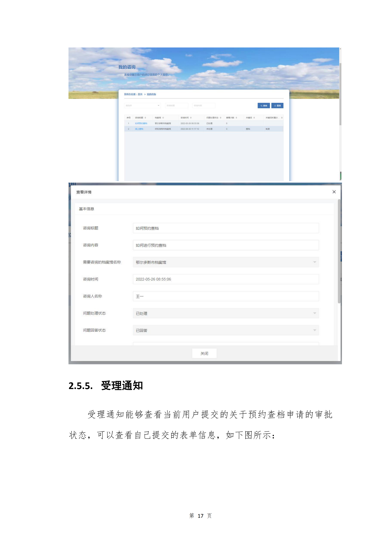
Task: Click the 序号 column header
Action: (x=128, y=118)
